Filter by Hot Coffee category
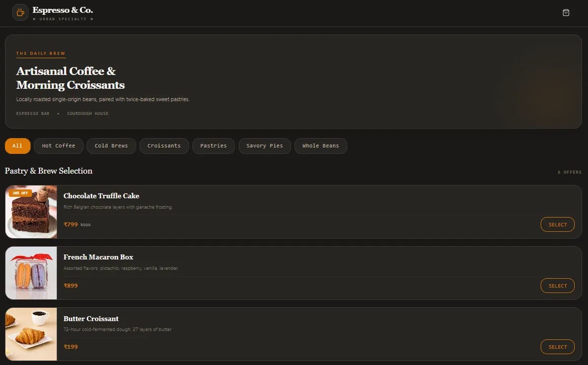The height and width of the screenshot is (365, 588). click(x=59, y=146)
